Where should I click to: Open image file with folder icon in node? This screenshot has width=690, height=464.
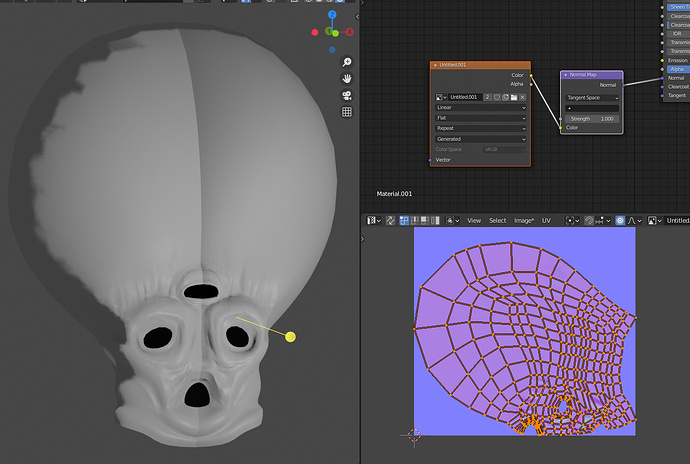tap(514, 97)
